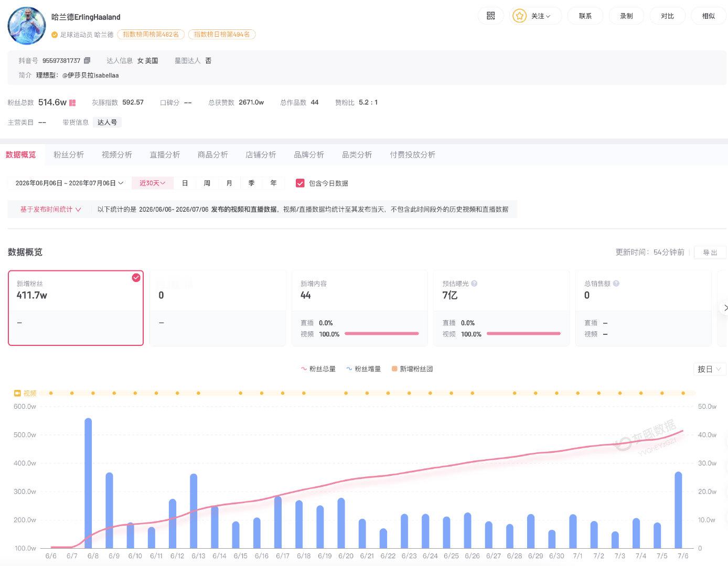
Task: Click the star follow icon
Action: (x=519, y=16)
